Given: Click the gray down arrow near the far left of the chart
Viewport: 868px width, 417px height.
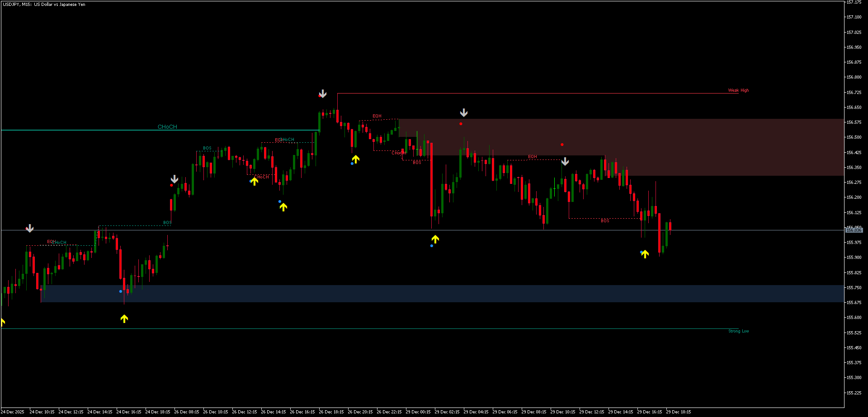Looking at the screenshot, I should [29, 228].
